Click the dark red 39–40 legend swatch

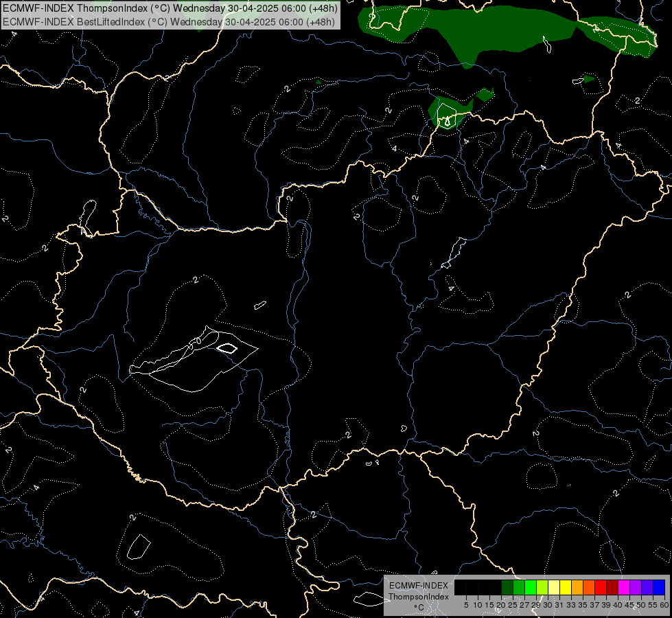tap(612, 588)
